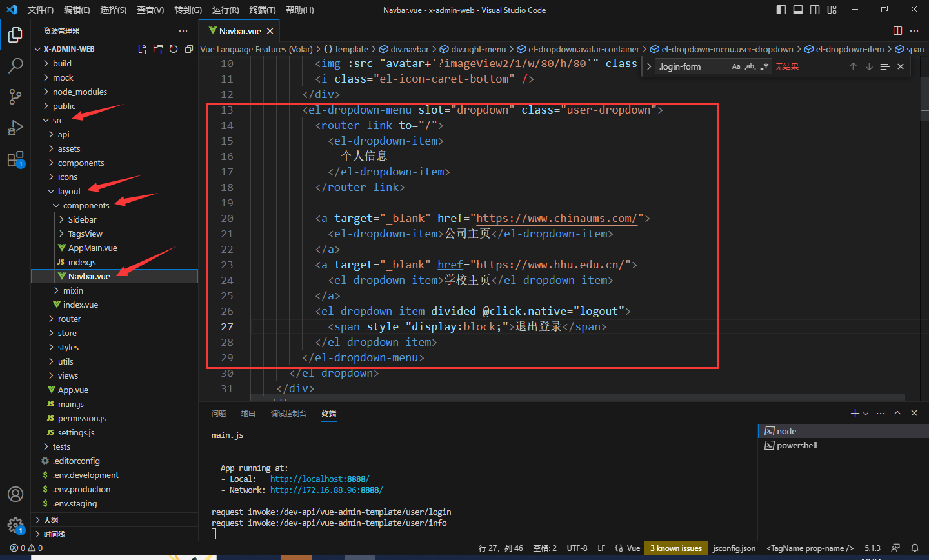
Task: Open notifications bell in status bar
Action: coord(914,548)
